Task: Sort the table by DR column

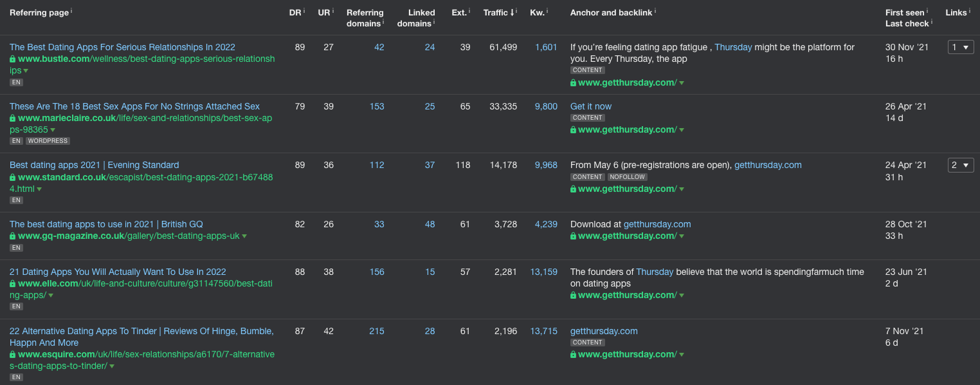Action: click(295, 12)
